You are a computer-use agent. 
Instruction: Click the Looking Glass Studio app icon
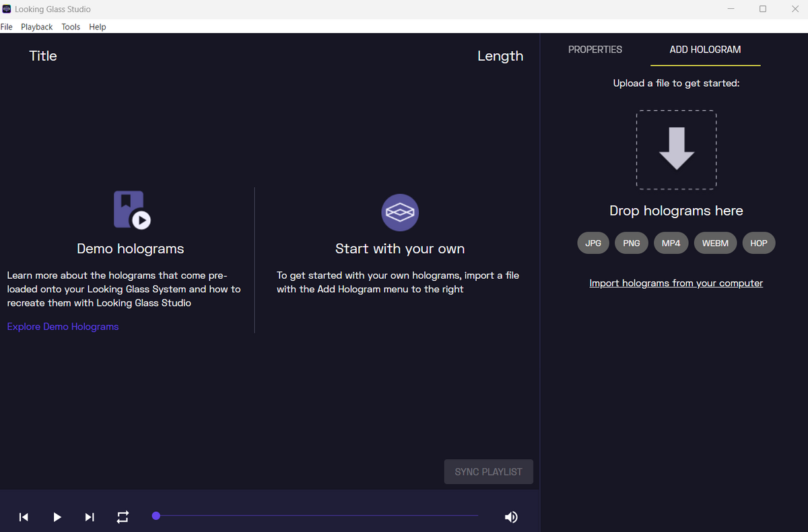[x=7, y=9]
